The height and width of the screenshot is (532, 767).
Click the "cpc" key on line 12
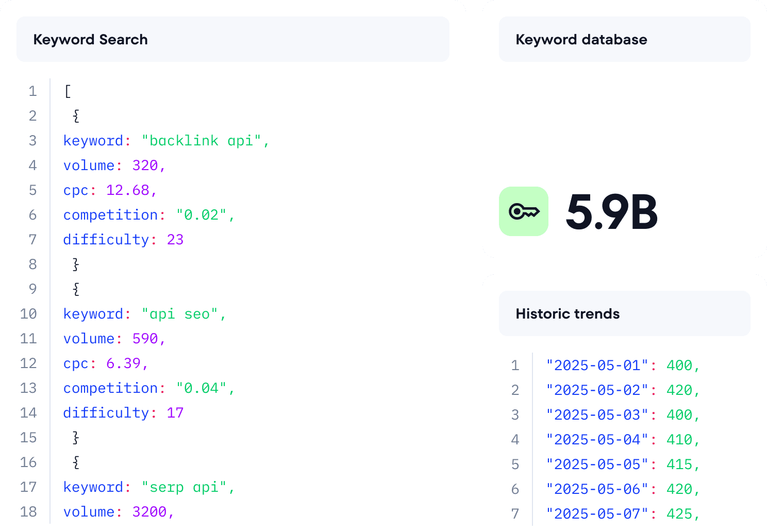(x=76, y=363)
